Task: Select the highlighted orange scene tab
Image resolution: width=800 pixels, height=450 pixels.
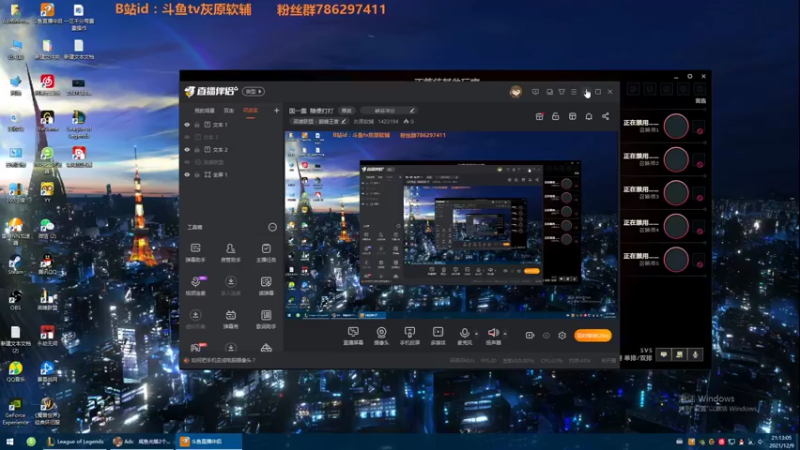Action: [250, 111]
